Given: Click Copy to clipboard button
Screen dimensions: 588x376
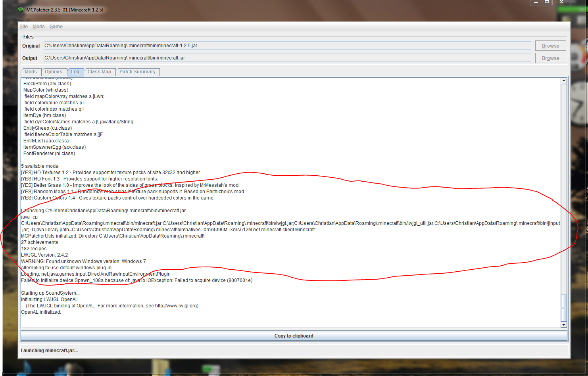Looking at the screenshot, I should pos(294,336).
